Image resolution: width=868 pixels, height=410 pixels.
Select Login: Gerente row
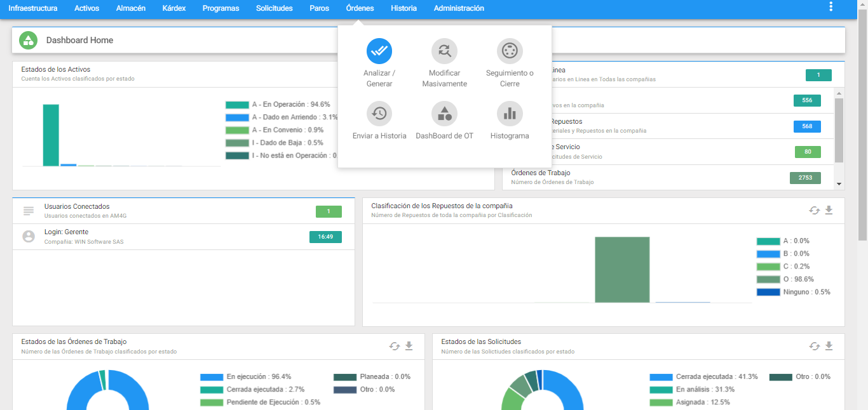[x=184, y=237]
